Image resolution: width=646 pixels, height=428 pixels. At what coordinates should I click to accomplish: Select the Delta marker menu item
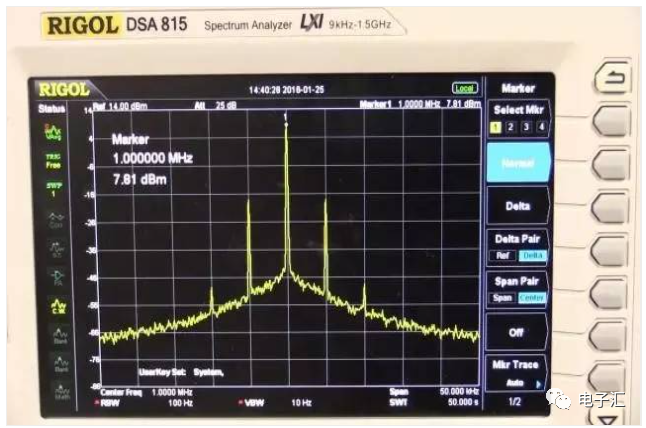(518, 206)
